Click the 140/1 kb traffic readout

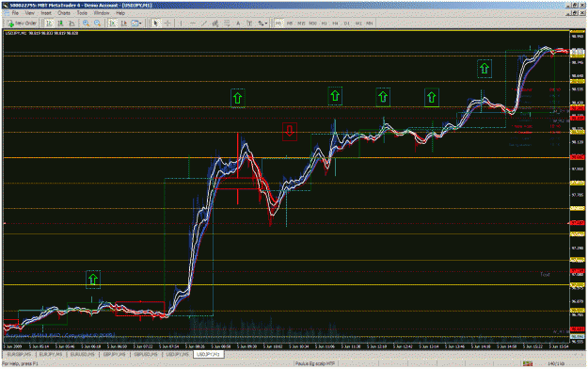coord(556,363)
